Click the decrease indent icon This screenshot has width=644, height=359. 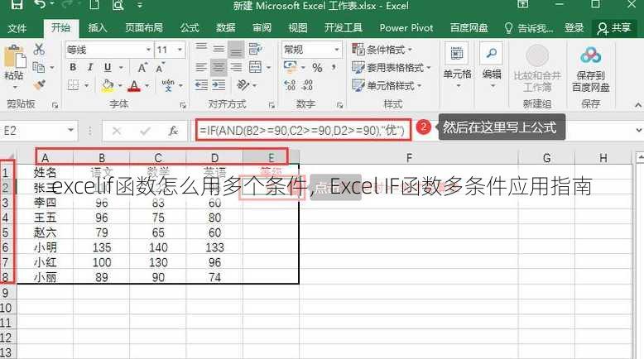coord(201,85)
